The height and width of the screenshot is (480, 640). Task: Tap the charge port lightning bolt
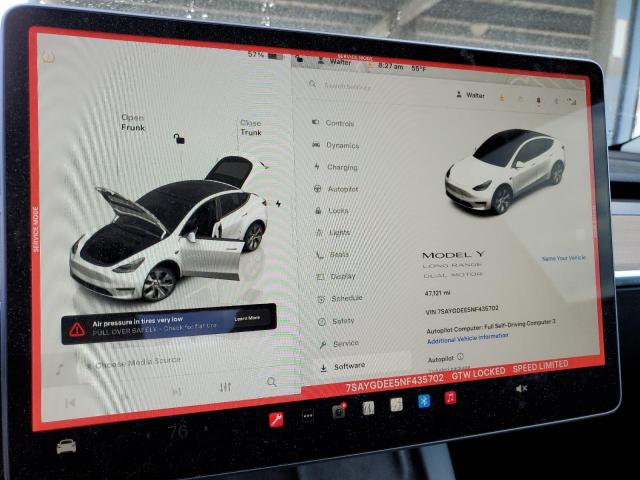[278, 204]
